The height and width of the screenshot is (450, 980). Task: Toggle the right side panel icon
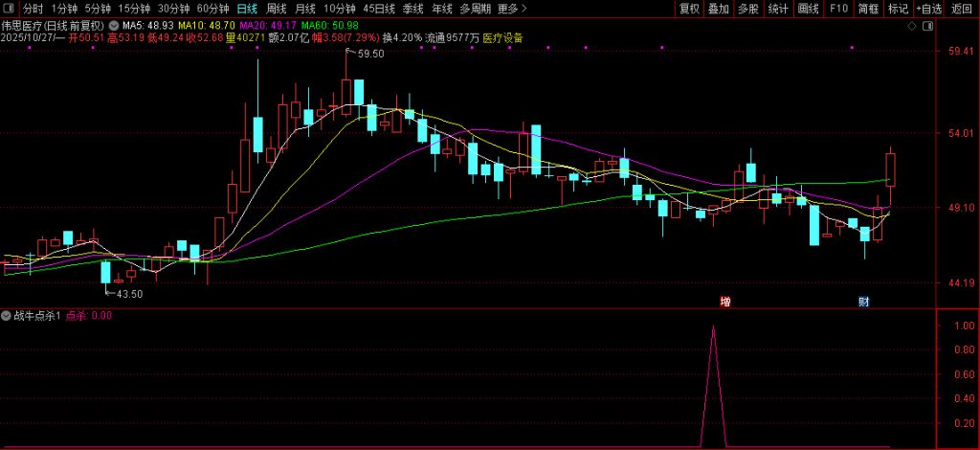click(x=928, y=26)
